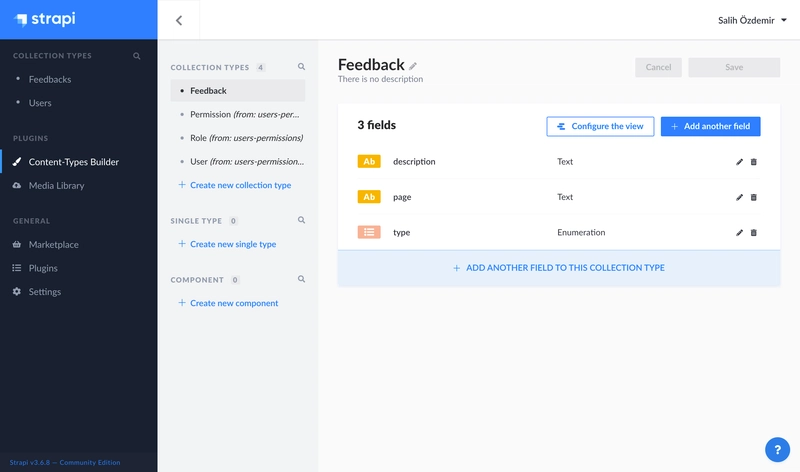Click the page field name
The height and width of the screenshot is (472, 800).
click(402, 197)
